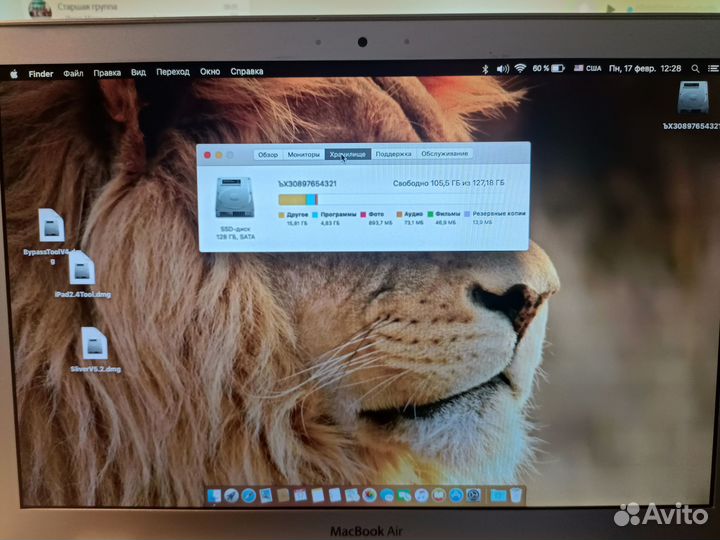
Task: Launch iTunes music note in Dock
Action: click(x=421, y=495)
